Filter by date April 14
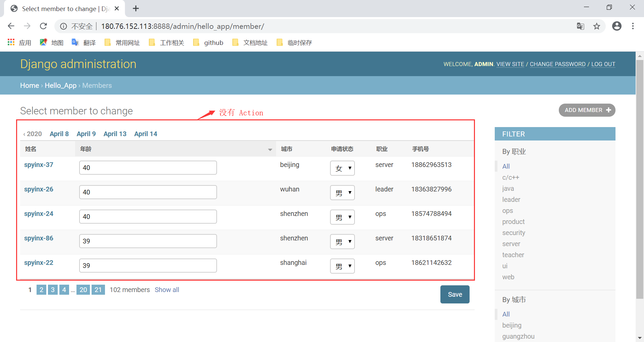 coord(146,134)
